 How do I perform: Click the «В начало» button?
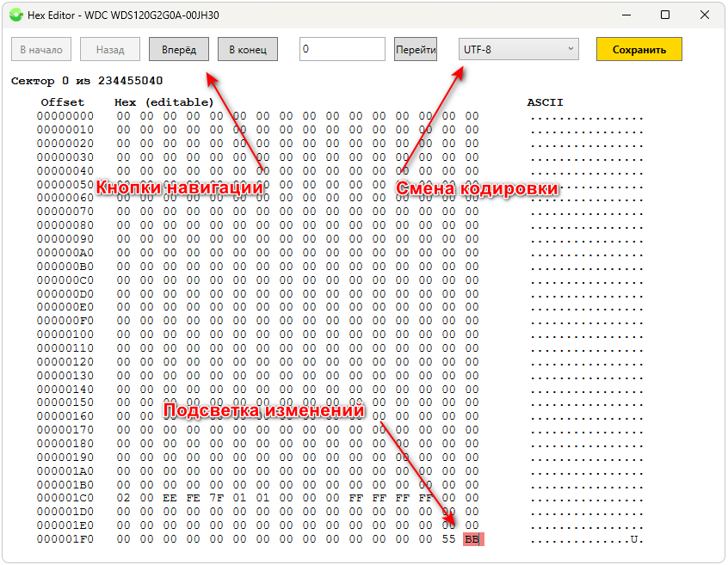(x=41, y=50)
